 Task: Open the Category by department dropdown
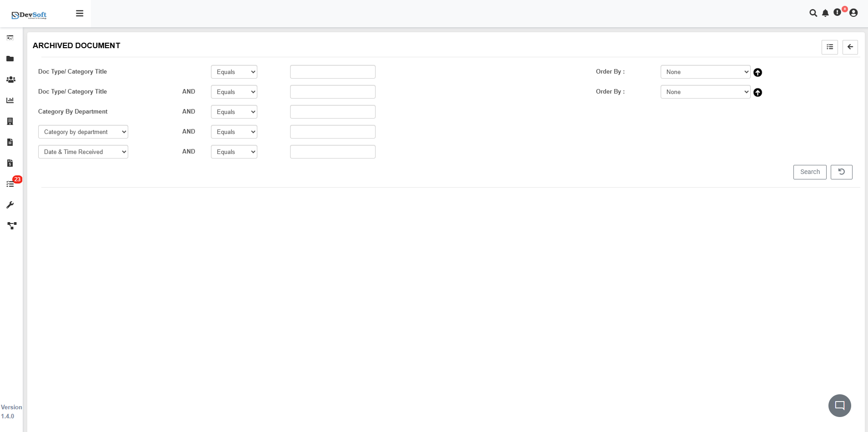click(x=83, y=131)
